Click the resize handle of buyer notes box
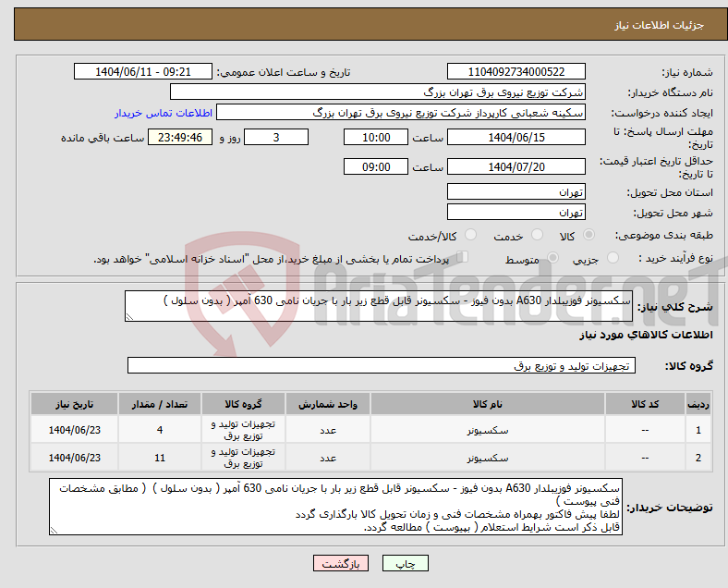The height and width of the screenshot is (588, 728). coord(54,530)
